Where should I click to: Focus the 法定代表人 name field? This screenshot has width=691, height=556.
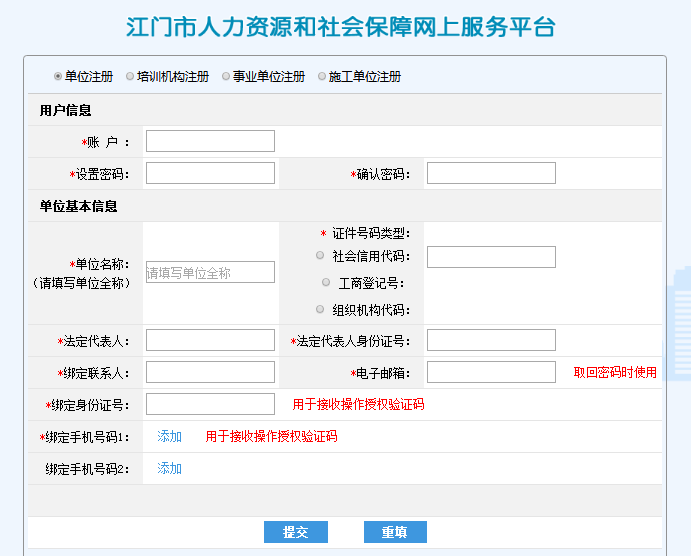click(x=210, y=340)
